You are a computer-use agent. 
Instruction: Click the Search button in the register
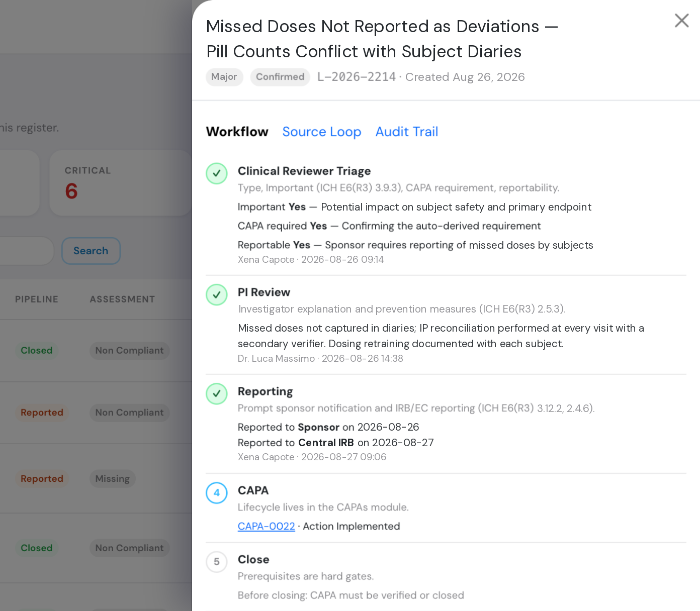coord(91,251)
